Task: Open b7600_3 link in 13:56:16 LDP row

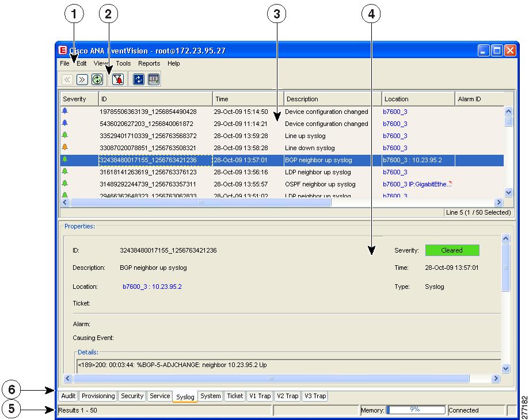Action: (x=395, y=172)
